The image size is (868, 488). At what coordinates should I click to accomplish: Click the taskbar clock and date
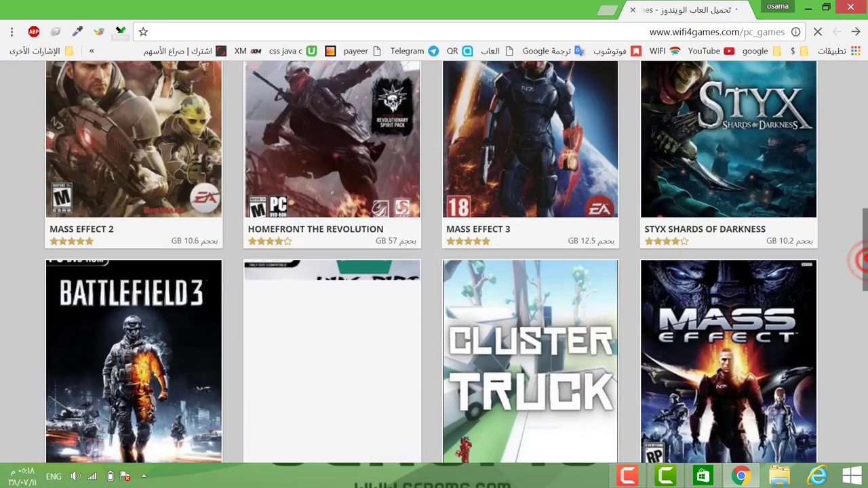(22, 476)
